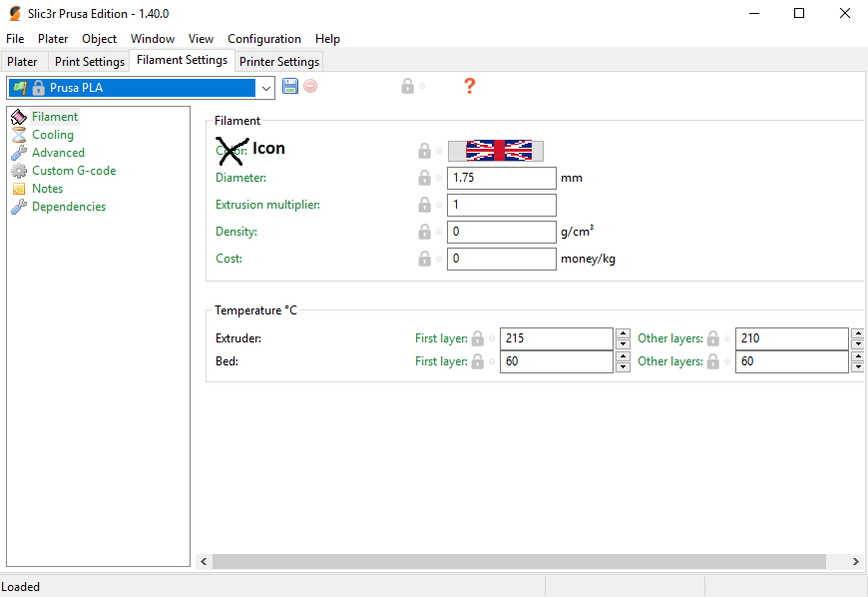Click reset dot for Extruder First layer
This screenshot has height=597, width=868.
(x=492, y=338)
